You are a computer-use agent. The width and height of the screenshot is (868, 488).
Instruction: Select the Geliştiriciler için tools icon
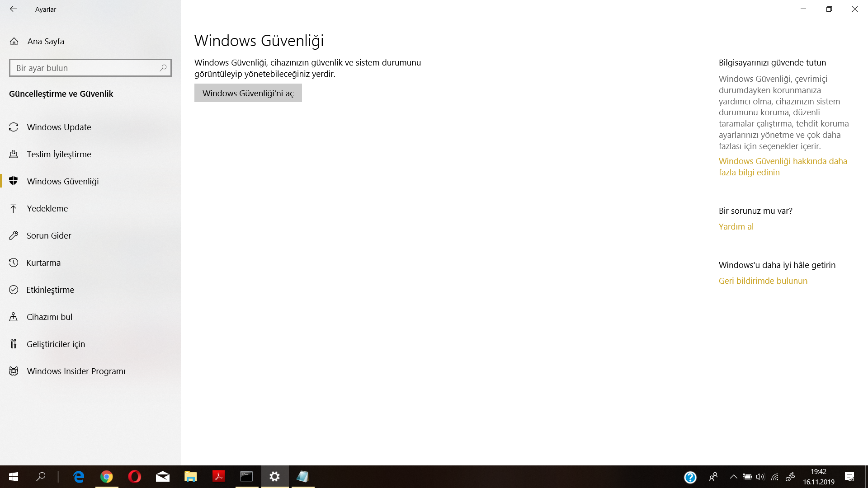point(14,344)
